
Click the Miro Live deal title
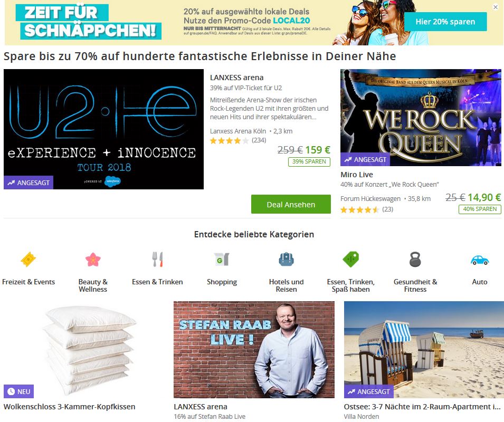click(x=357, y=175)
